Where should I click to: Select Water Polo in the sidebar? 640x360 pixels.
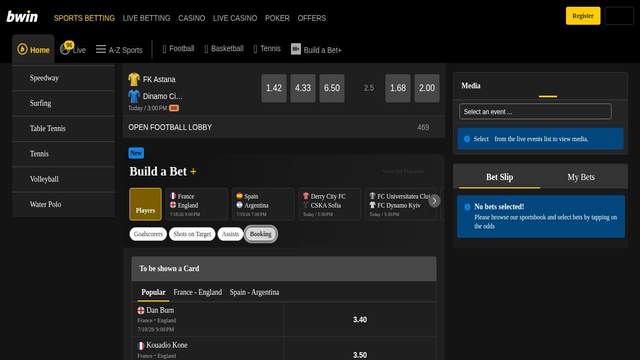(64, 204)
